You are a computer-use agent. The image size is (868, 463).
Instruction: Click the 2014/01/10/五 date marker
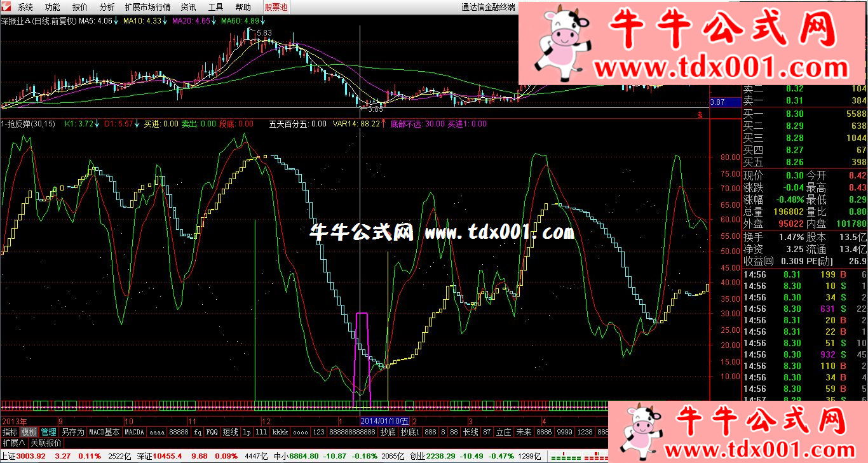click(x=385, y=420)
